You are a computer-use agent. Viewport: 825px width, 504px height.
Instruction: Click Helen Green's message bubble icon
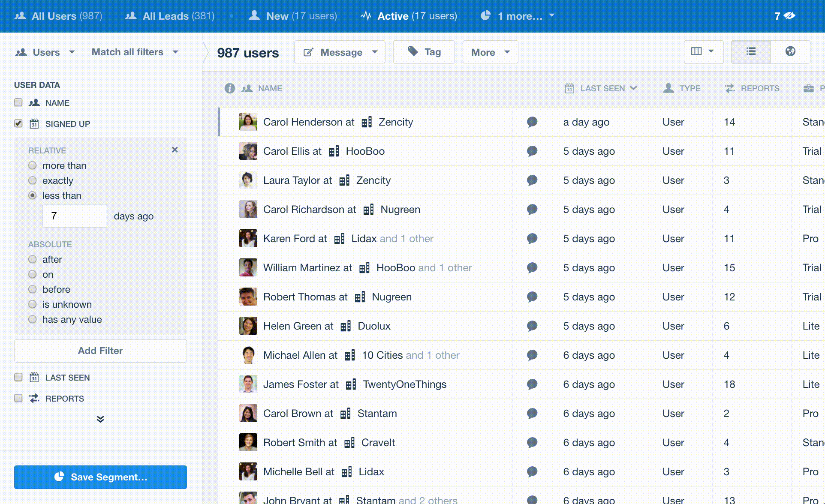532,326
